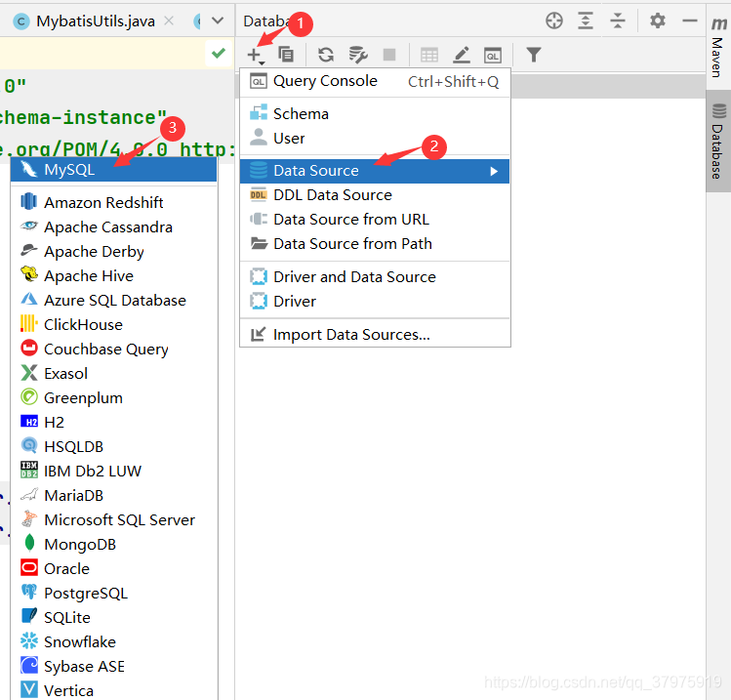Select PostgreSQL data source
This screenshot has width=731, height=700.
coord(114,594)
